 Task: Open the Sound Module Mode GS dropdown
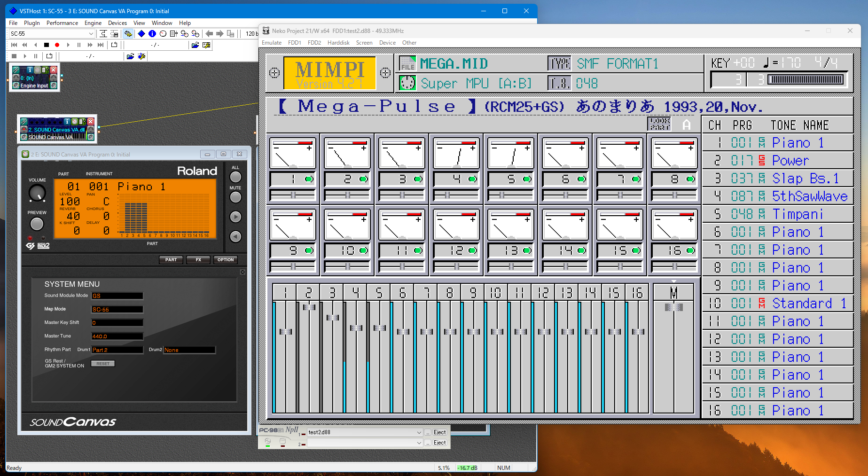[x=117, y=296]
